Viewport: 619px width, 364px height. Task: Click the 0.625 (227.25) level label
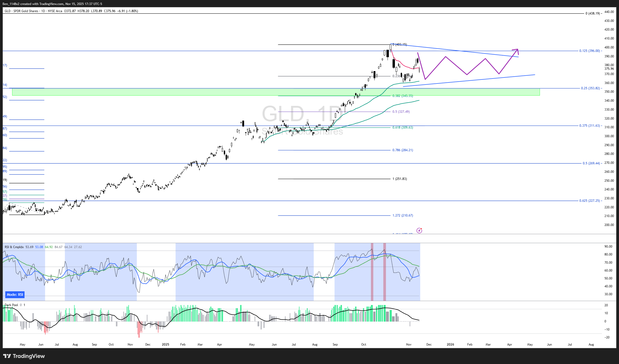coord(589,201)
